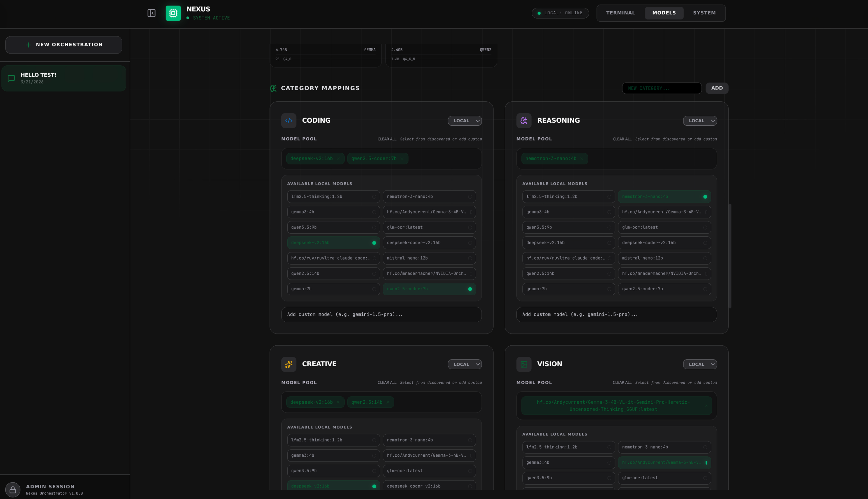Viewport: 868px width, 499px height.
Task: Switch to the System tab
Action: [704, 13]
